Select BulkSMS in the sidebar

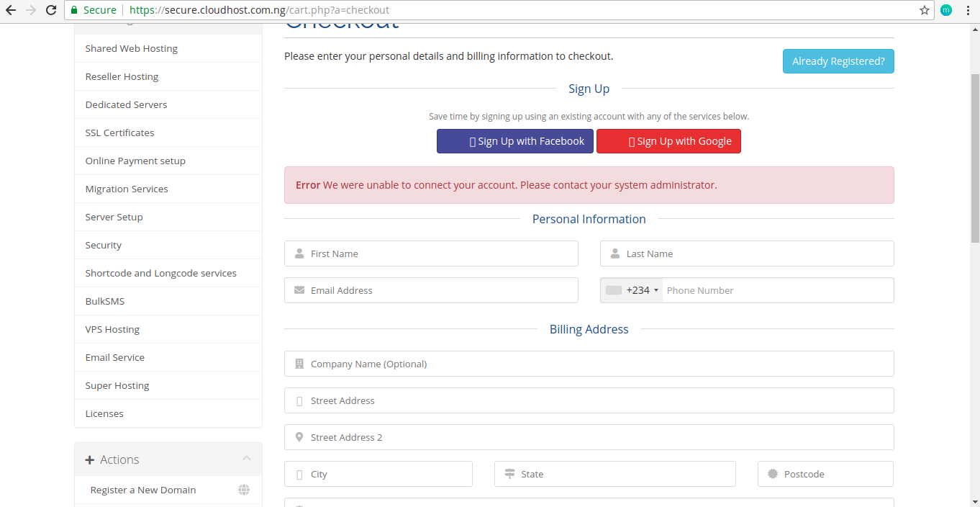[x=168, y=301]
